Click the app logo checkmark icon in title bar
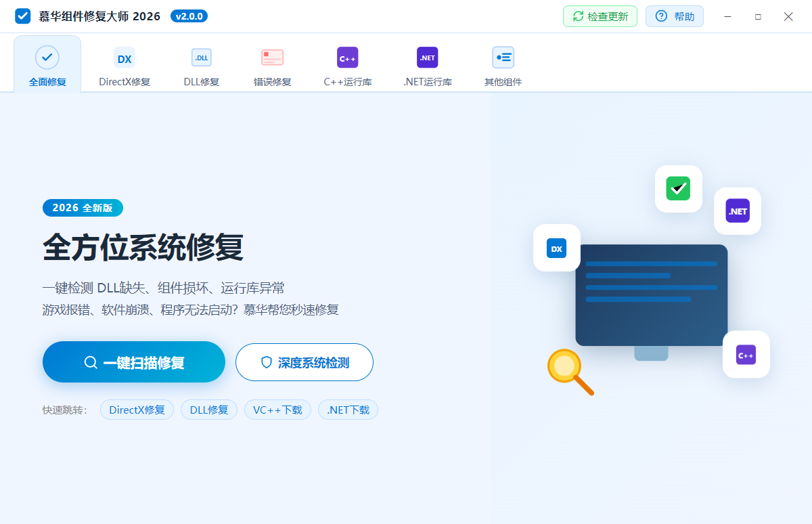Image resolution: width=812 pixels, height=524 pixels. tap(23, 16)
